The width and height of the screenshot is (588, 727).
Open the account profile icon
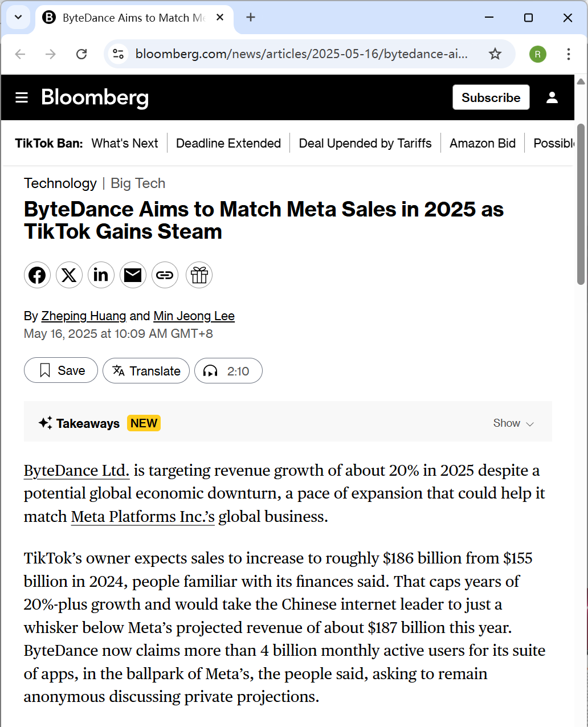[552, 97]
